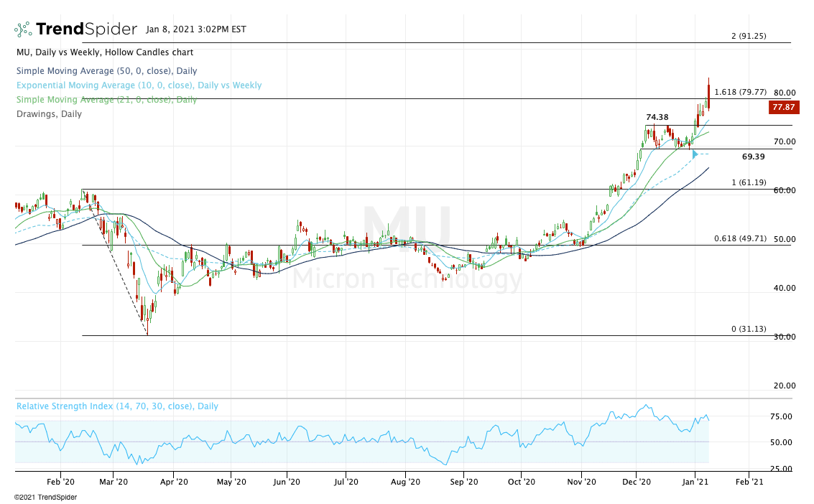Click the TrendSpider spider logo icon

coord(23,29)
